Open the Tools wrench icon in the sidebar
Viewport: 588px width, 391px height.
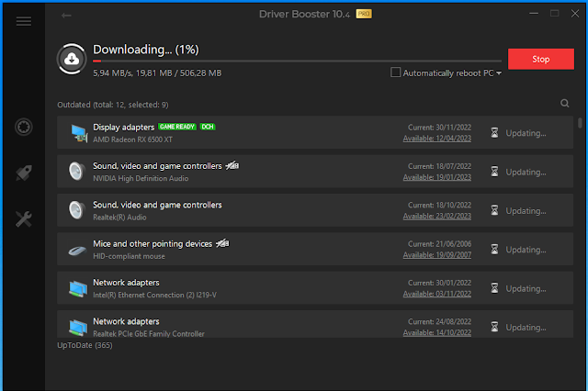pyautogui.click(x=24, y=218)
